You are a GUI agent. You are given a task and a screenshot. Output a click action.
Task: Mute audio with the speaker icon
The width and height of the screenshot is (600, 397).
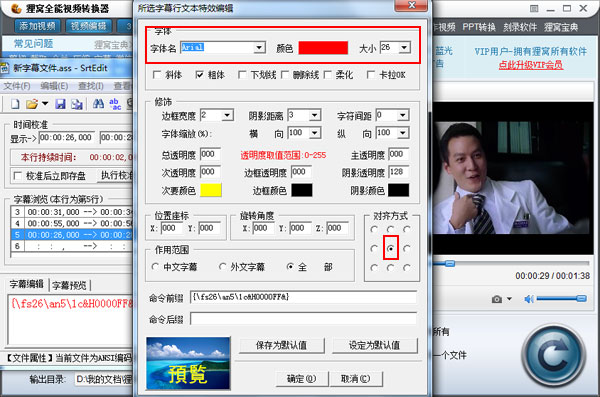click(x=529, y=299)
